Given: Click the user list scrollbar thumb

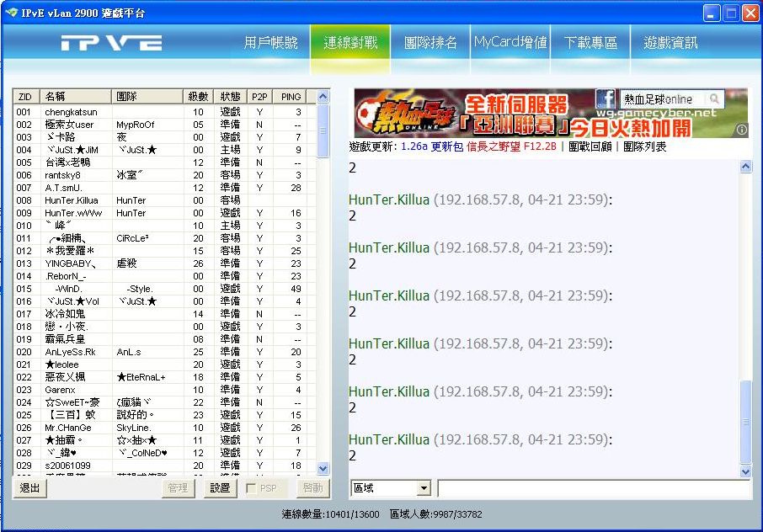Looking at the screenshot, I should [x=323, y=130].
